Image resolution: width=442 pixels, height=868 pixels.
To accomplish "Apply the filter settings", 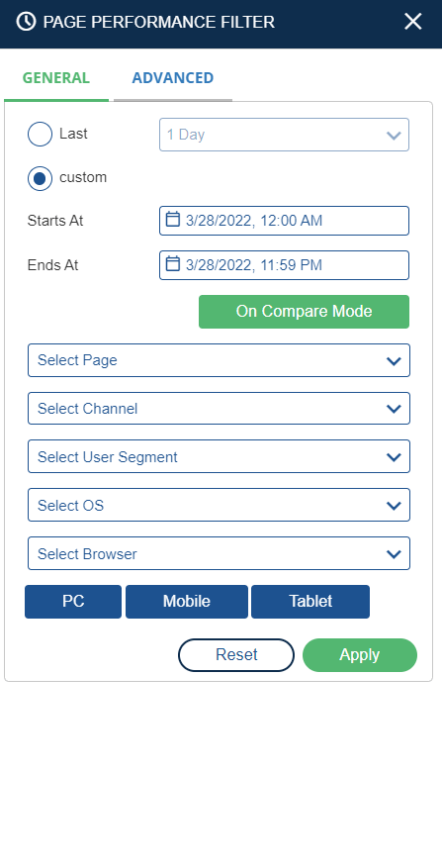I will [360, 655].
